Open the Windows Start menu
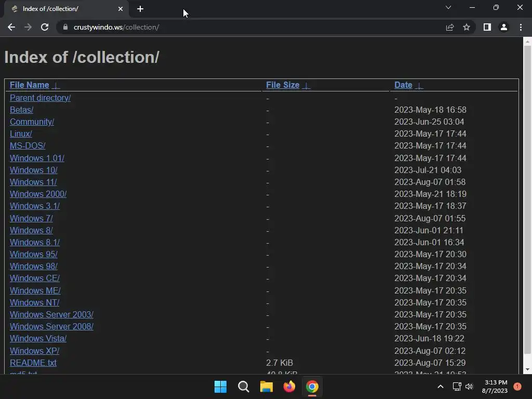 pos(220,387)
